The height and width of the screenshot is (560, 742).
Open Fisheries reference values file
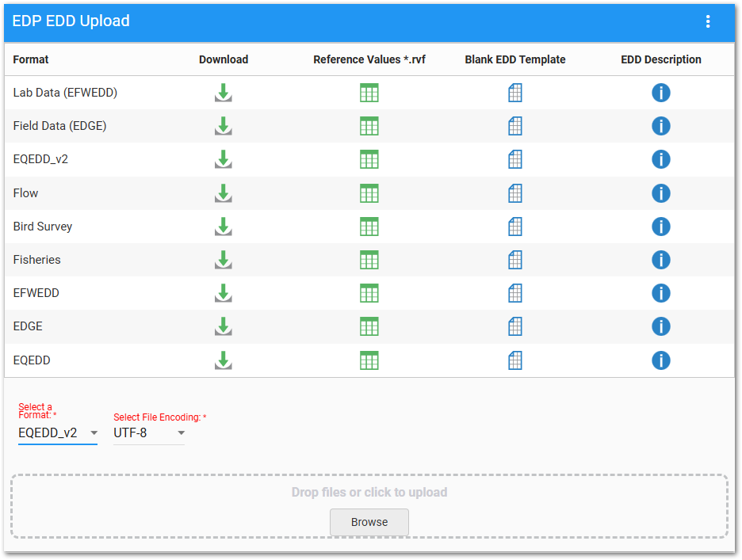click(x=369, y=260)
